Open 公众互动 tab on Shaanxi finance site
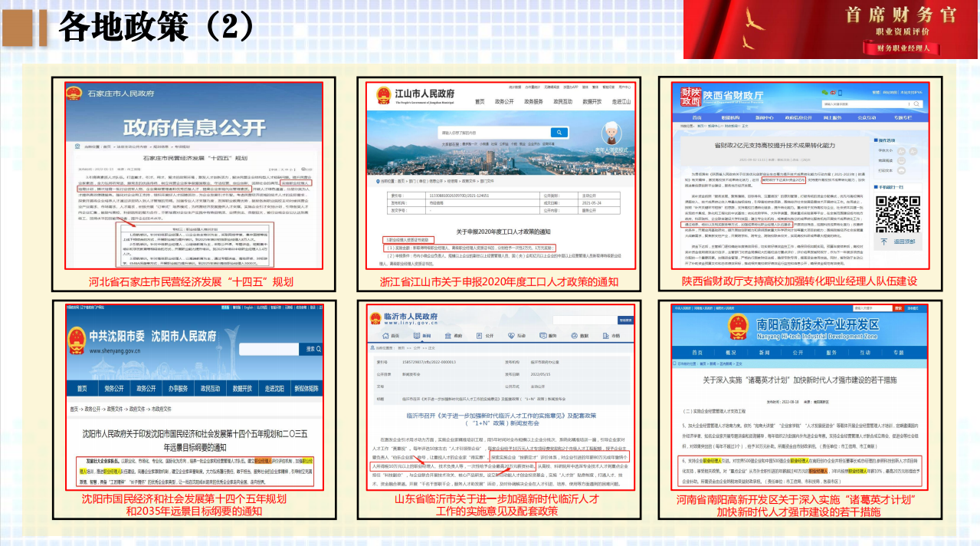Image resolution: width=980 pixels, height=546 pixels. point(866,117)
